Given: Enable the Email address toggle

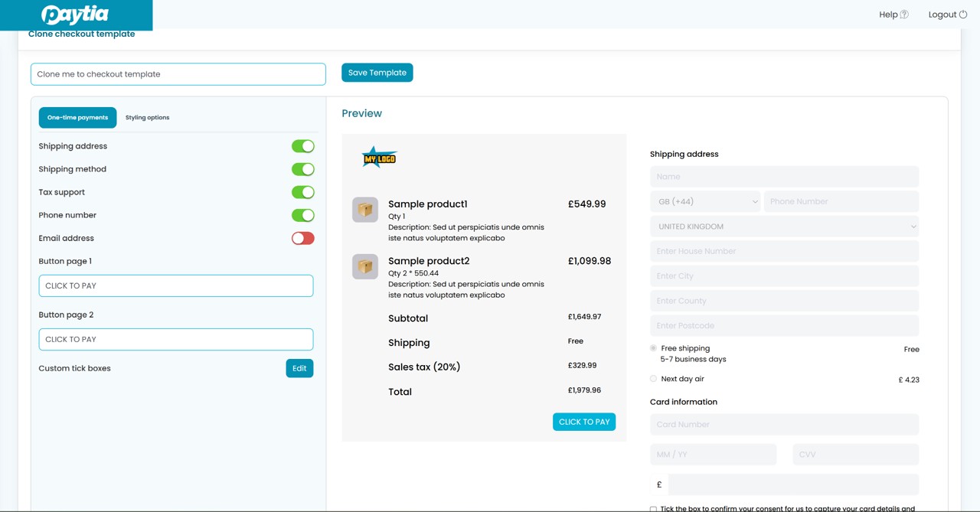Looking at the screenshot, I should pos(302,238).
